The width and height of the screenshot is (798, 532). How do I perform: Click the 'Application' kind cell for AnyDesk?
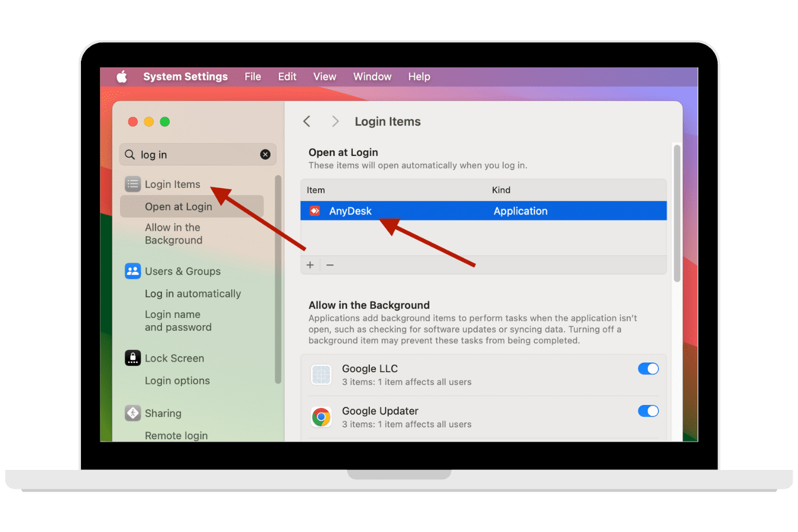coord(521,211)
